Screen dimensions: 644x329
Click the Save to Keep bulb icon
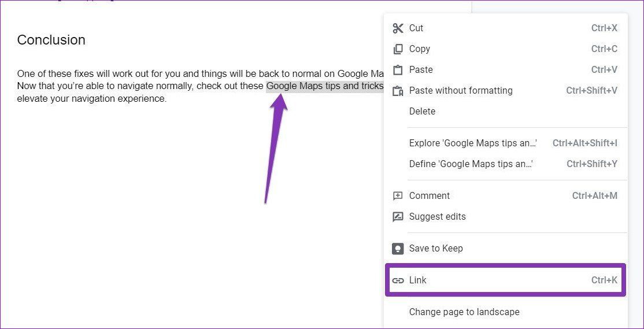coord(398,249)
